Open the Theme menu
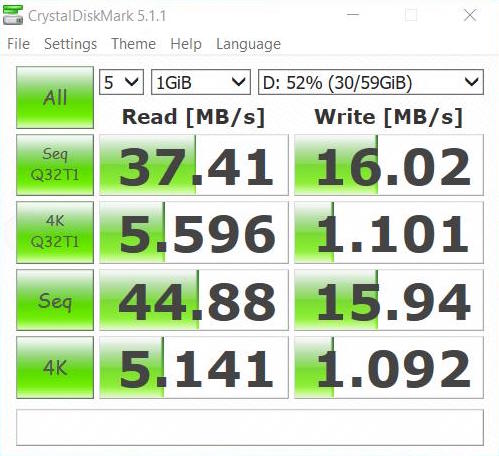This screenshot has height=456, width=499. 133,44
